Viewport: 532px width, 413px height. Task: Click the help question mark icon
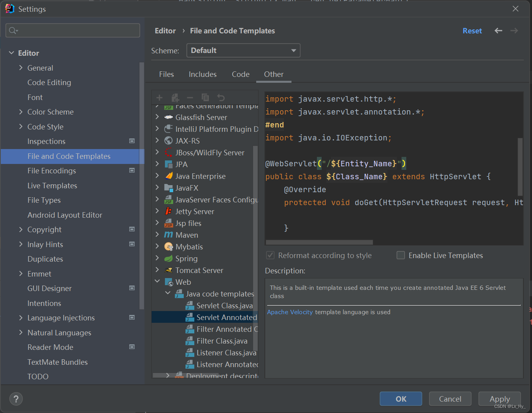16,399
